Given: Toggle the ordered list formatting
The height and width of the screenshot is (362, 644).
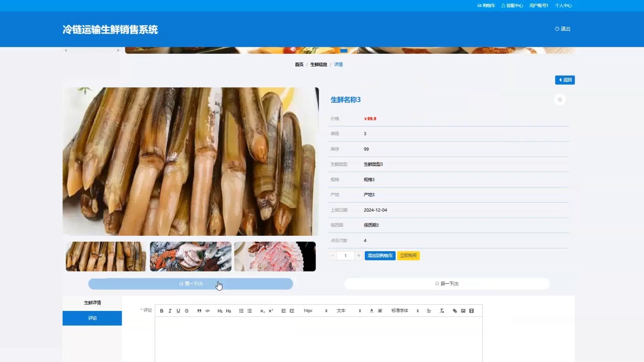Looking at the screenshot, I should pos(241,311).
